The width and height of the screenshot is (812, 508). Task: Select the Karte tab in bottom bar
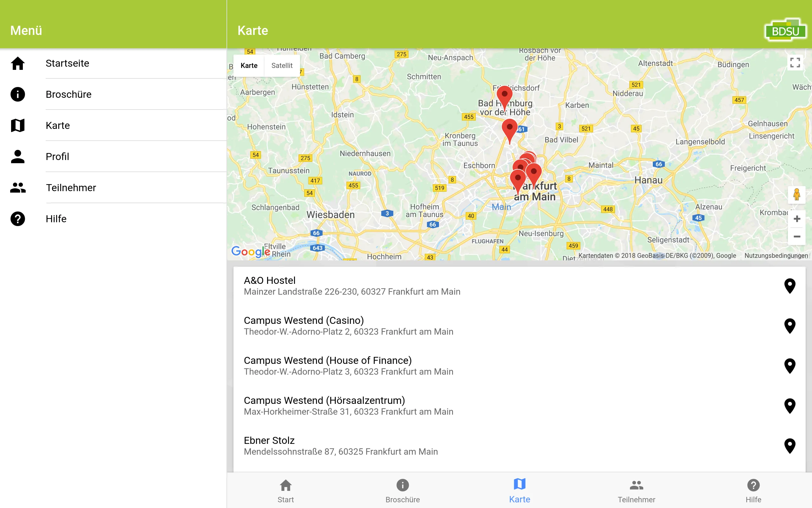(520, 491)
